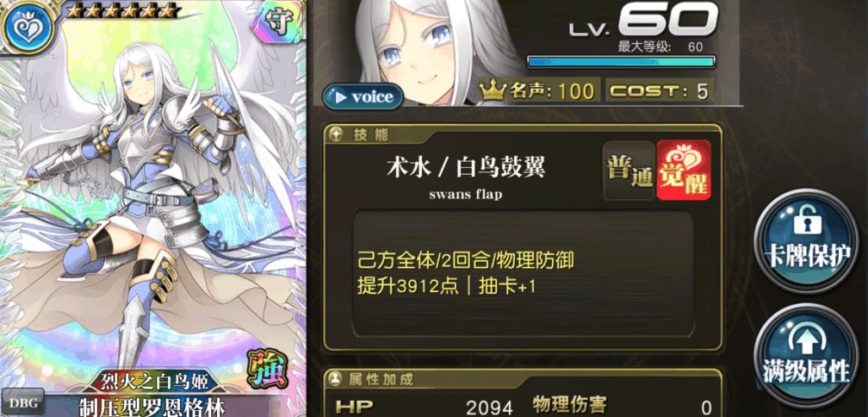Tap the gold crown 名声 icon
The width and height of the screenshot is (868, 417).
tap(492, 90)
